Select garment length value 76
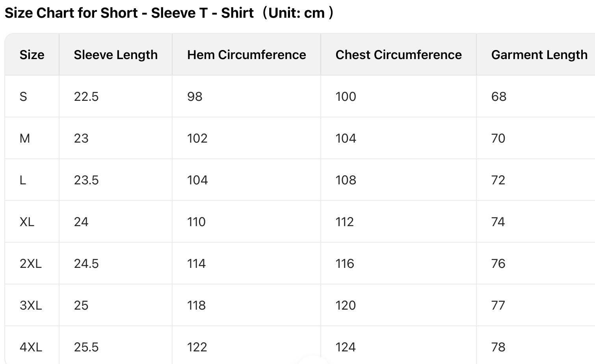 point(498,264)
